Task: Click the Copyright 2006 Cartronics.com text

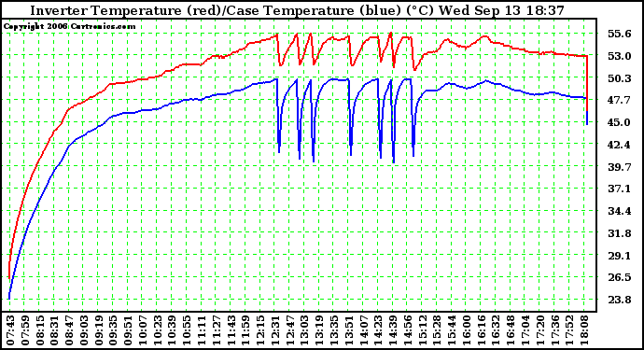Action: pos(69,27)
